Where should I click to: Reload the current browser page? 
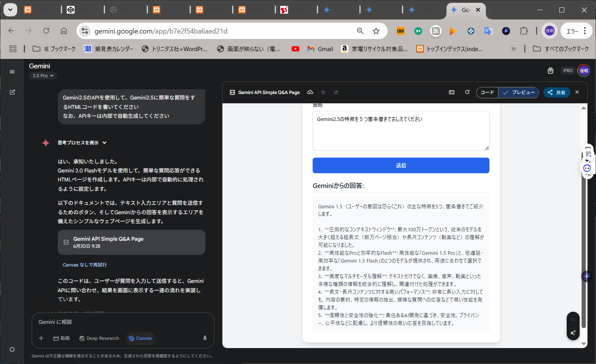(46, 31)
